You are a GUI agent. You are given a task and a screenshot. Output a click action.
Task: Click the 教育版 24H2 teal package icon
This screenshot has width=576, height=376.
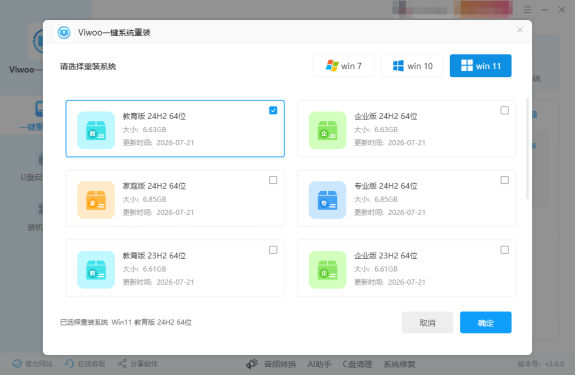(x=96, y=130)
